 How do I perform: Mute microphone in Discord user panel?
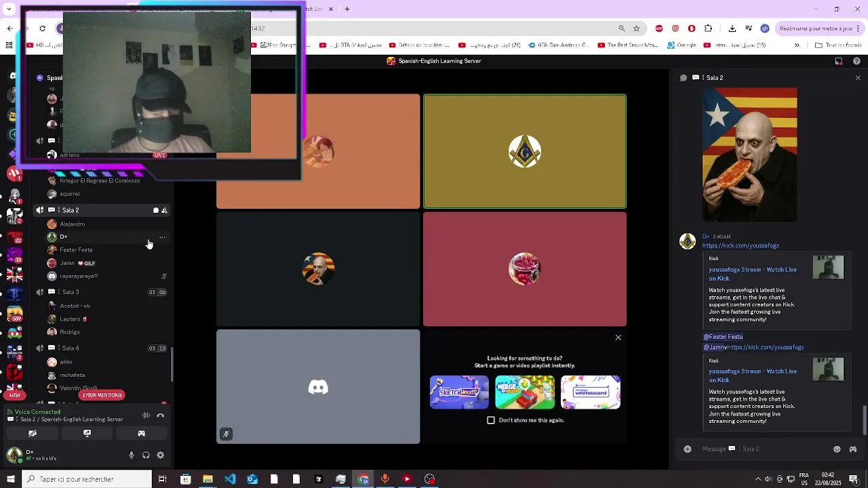(132, 455)
